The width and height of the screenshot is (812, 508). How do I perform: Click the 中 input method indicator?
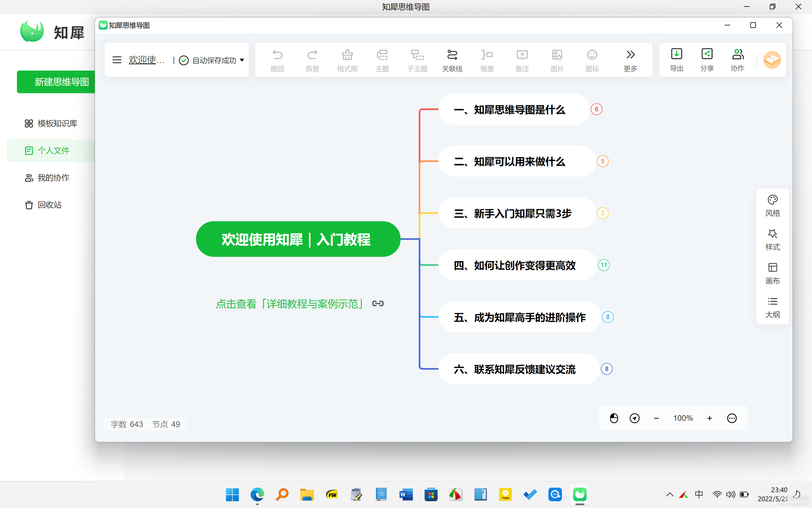699,494
